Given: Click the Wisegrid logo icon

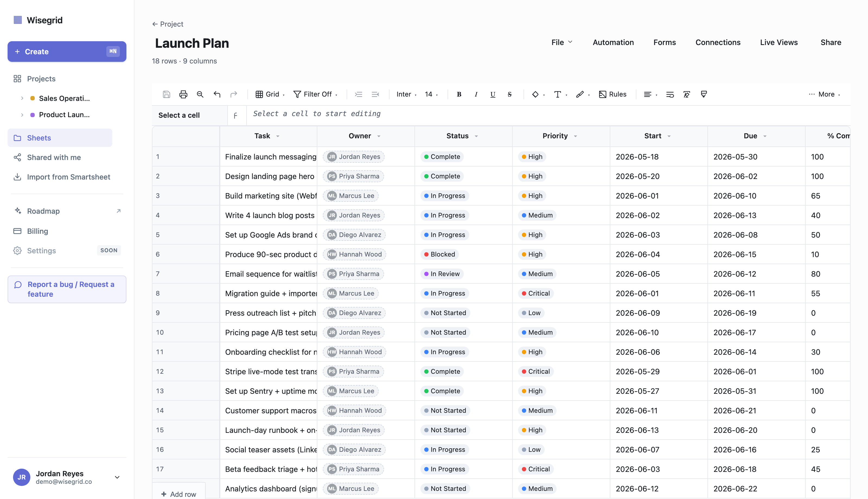Looking at the screenshot, I should (18, 20).
